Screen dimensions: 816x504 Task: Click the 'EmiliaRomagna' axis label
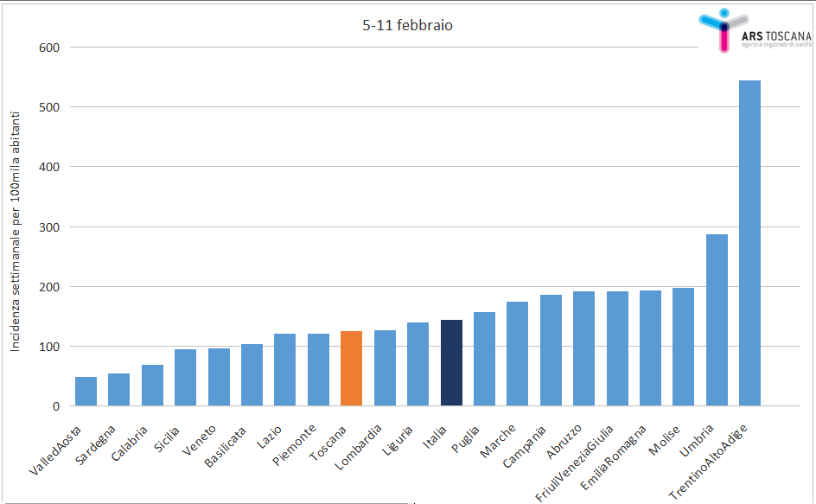[x=614, y=457]
